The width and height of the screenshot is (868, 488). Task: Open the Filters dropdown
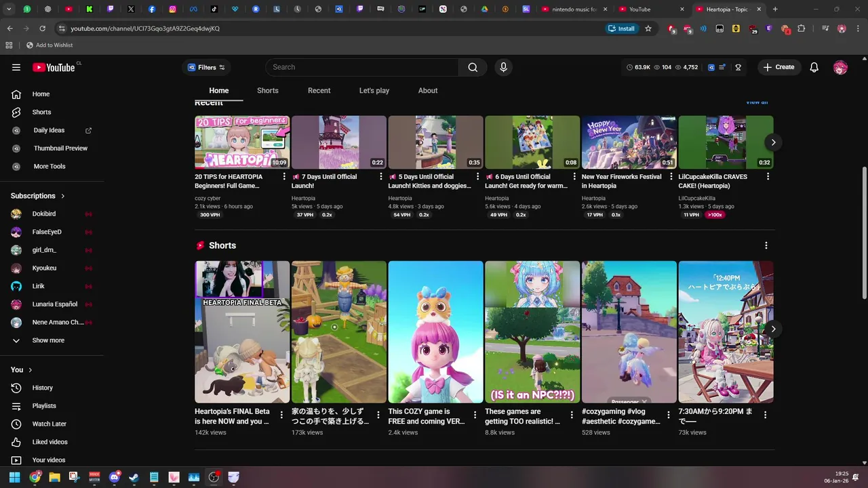(x=206, y=67)
